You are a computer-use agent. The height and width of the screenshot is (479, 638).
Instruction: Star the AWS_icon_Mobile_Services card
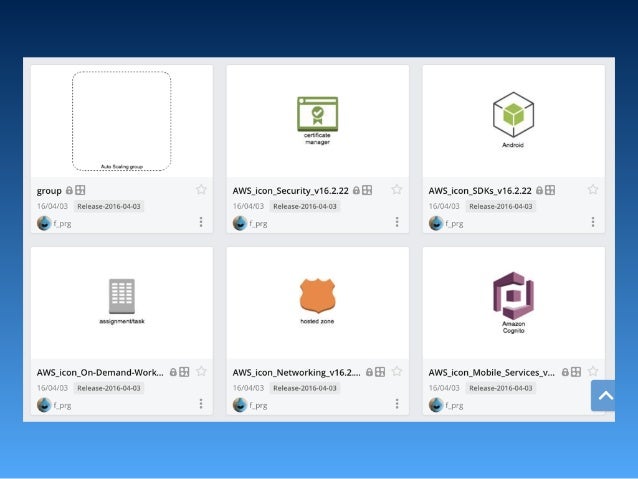click(593, 372)
